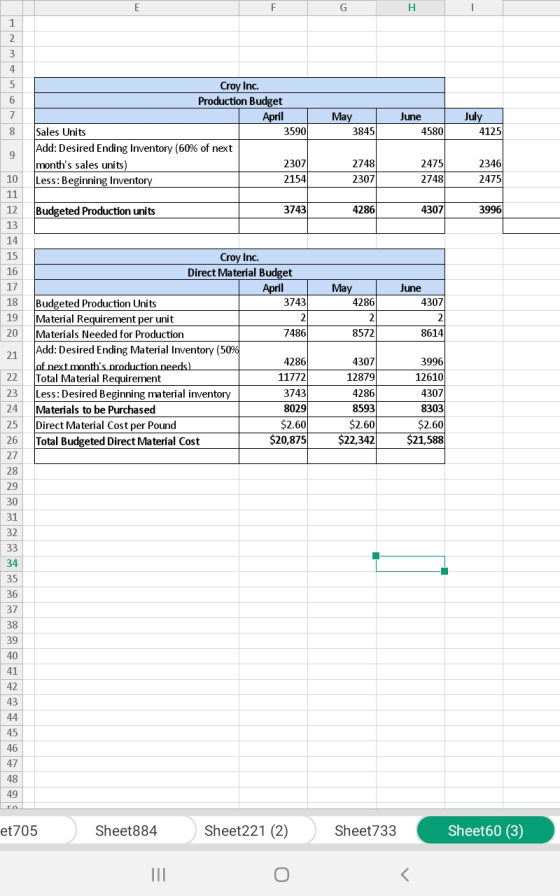Select 'Materials Needed for Production' label
This screenshot has width=560, height=896.
137,334
